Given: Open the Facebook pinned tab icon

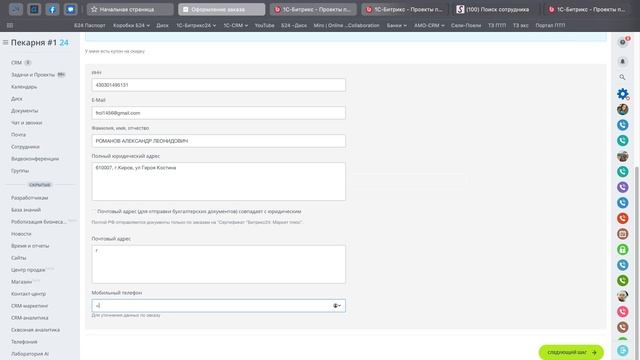Looking at the screenshot, I should (52, 9).
